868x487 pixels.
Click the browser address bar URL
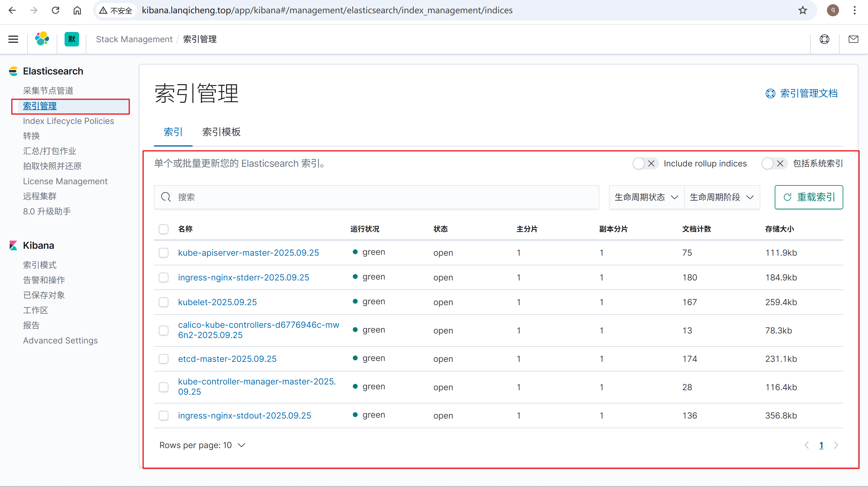pos(327,11)
